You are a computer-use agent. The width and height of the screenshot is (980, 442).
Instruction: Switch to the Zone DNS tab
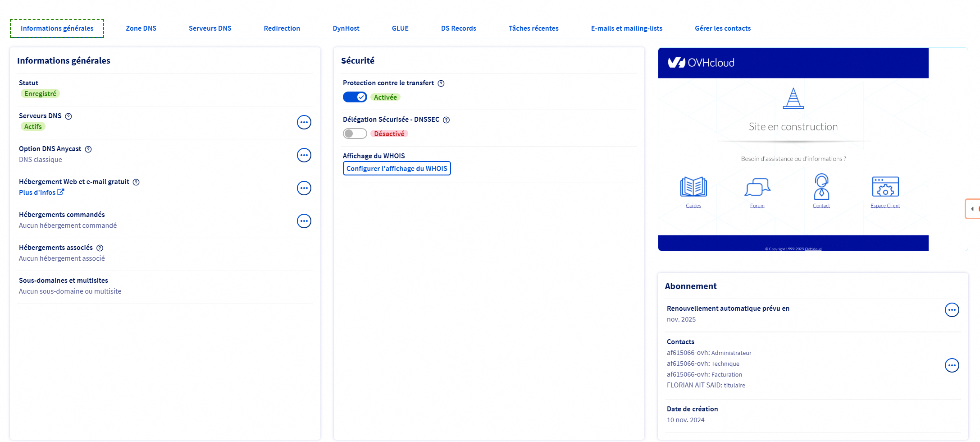pos(141,28)
